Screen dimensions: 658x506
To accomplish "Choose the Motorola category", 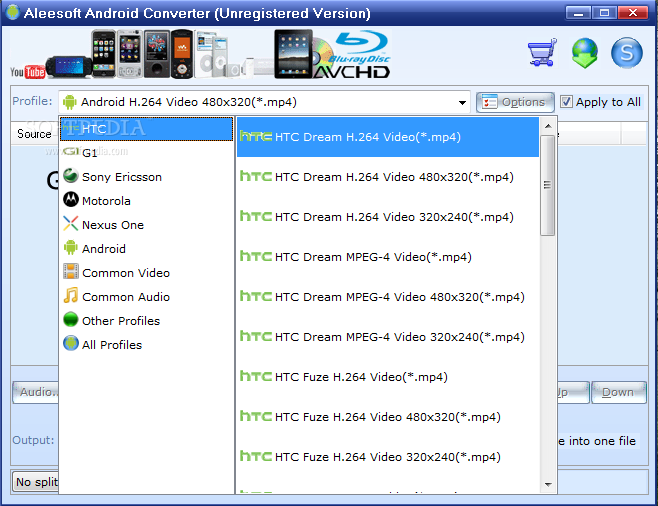I will point(146,201).
